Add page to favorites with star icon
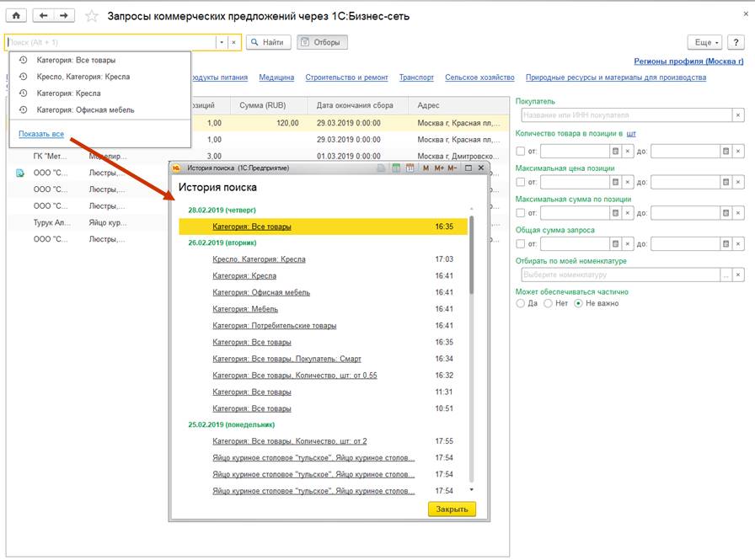This screenshot has height=560, width=755. point(92,16)
